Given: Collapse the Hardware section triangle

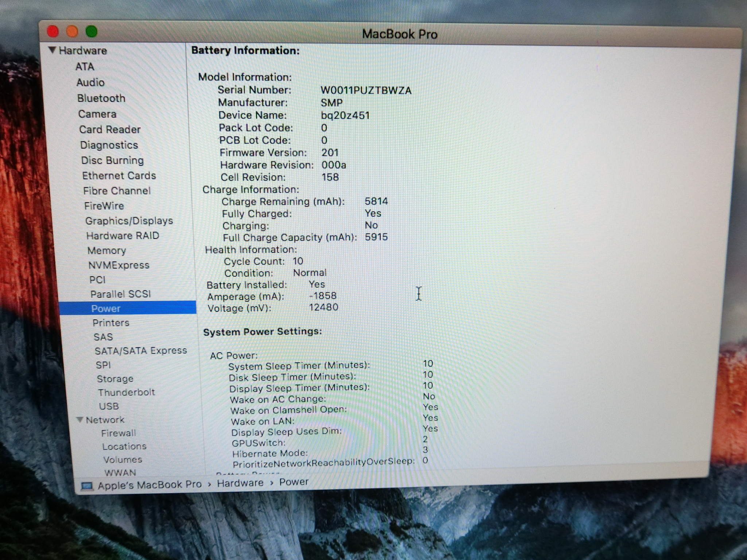Looking at the screenshot, I should click(x=52, y=50).
